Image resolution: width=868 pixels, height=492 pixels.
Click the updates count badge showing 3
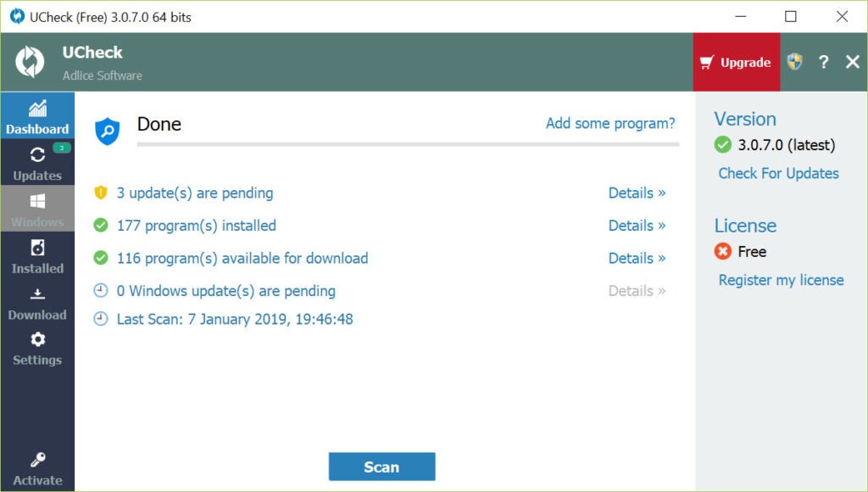[x=62, y=148]
